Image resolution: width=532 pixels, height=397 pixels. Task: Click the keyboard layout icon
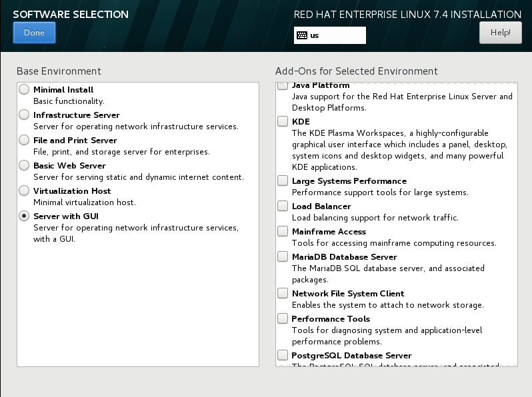coord(301,35)
